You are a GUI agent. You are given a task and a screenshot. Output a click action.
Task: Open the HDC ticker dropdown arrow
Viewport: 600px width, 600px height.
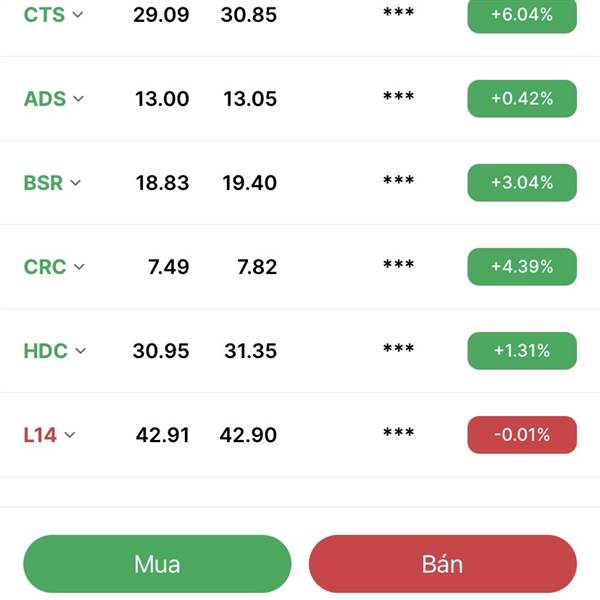pos(81,351)
